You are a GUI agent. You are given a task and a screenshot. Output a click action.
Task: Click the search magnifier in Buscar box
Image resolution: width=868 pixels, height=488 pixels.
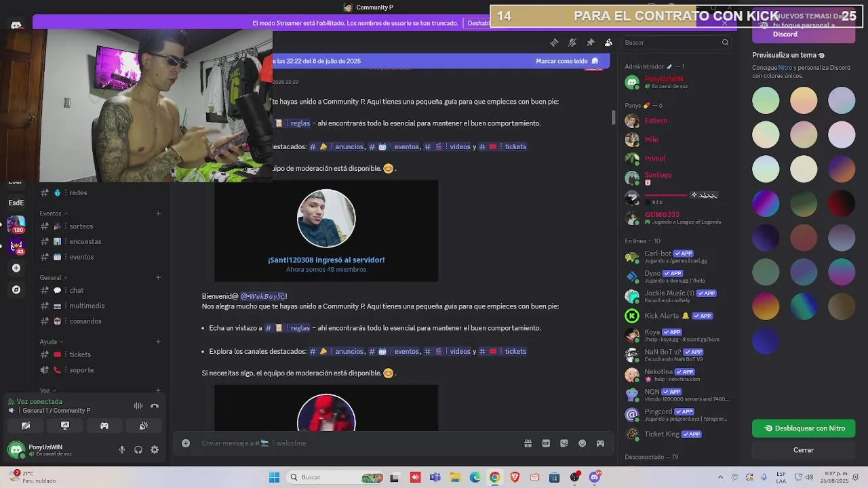(x=725, y=42)
